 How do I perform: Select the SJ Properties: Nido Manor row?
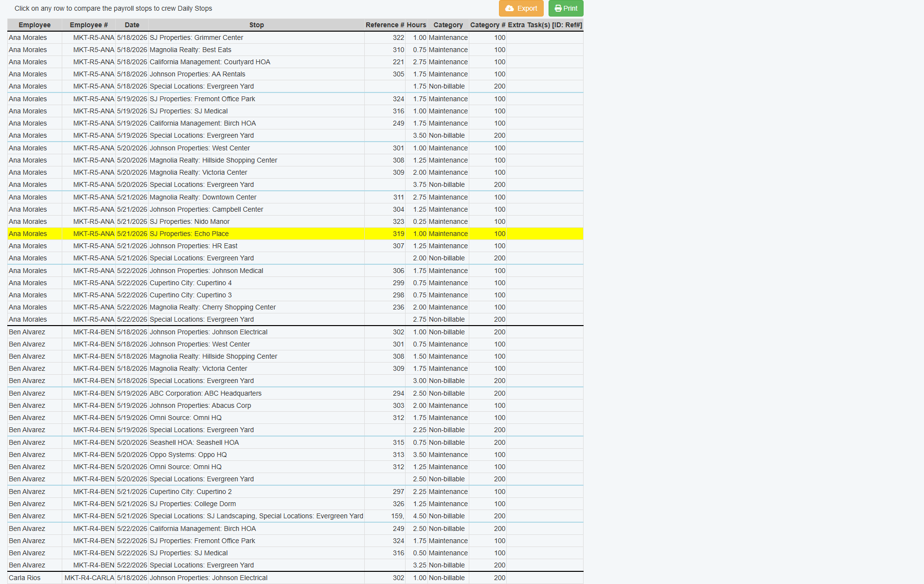295,221
